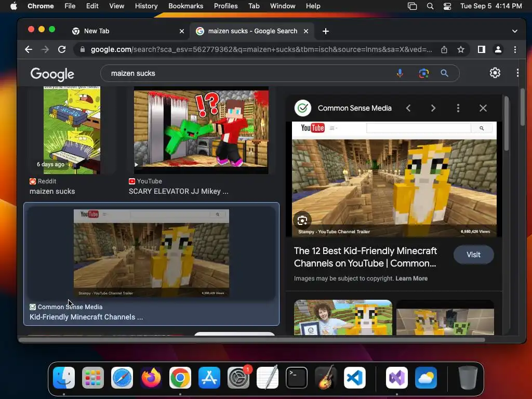Select the Scary Elevator Minecraft thumbnail
532x399 pixels.
click(201, 130)
